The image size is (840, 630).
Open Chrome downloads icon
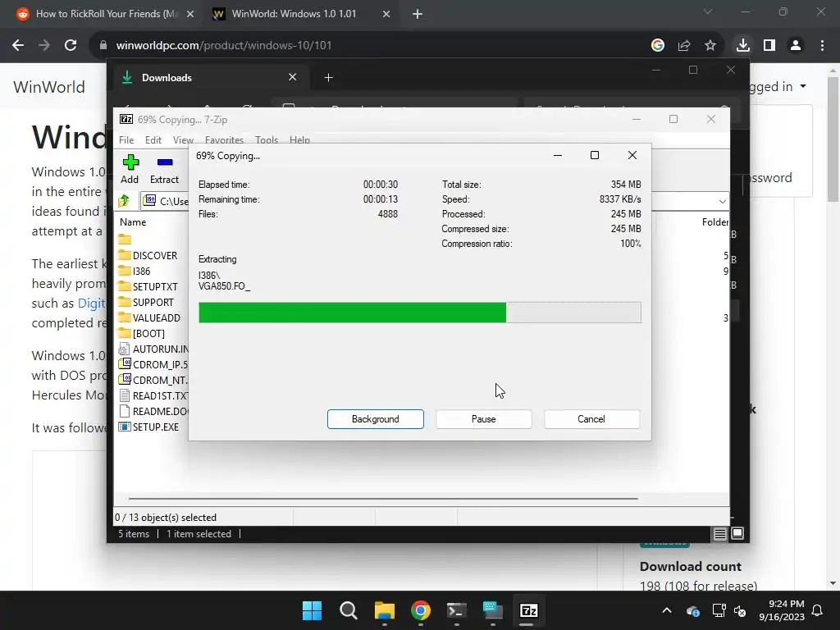pyautogui.click(x=743, y=46)
